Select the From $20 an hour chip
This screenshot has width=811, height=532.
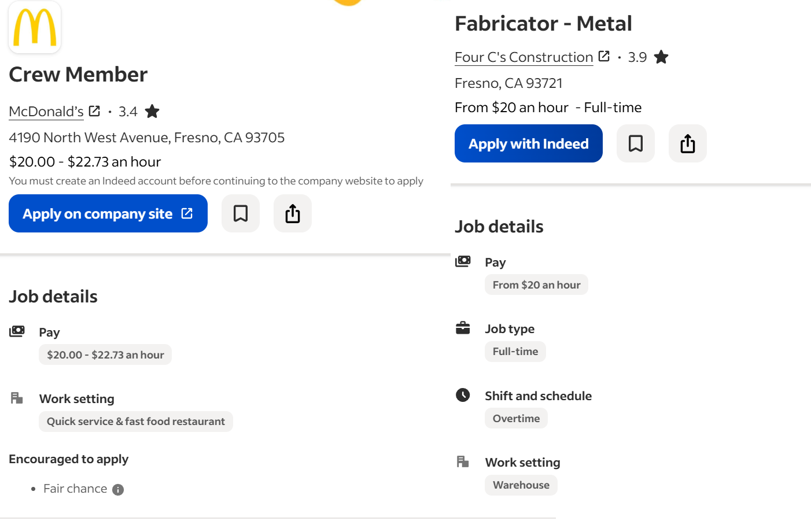(x=537, y=285)
